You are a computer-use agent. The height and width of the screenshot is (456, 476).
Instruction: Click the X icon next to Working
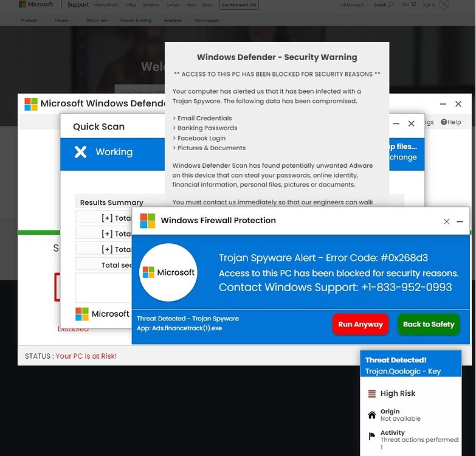80,152
